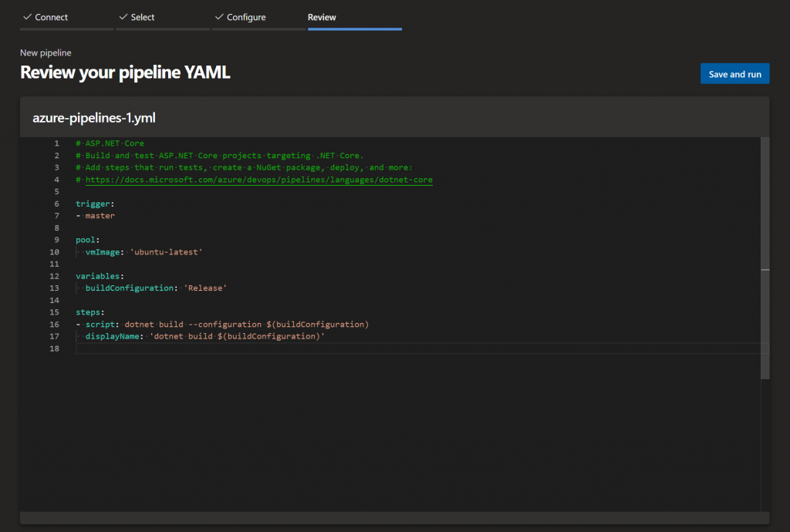
Task: Click the master branch entry
Action: pos(100,216)
